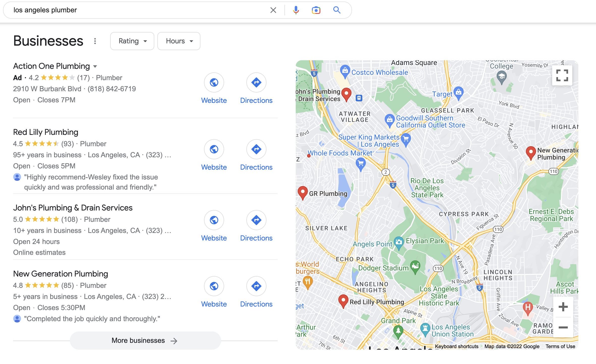Clear the search box with the X icon

pos(273,10)
